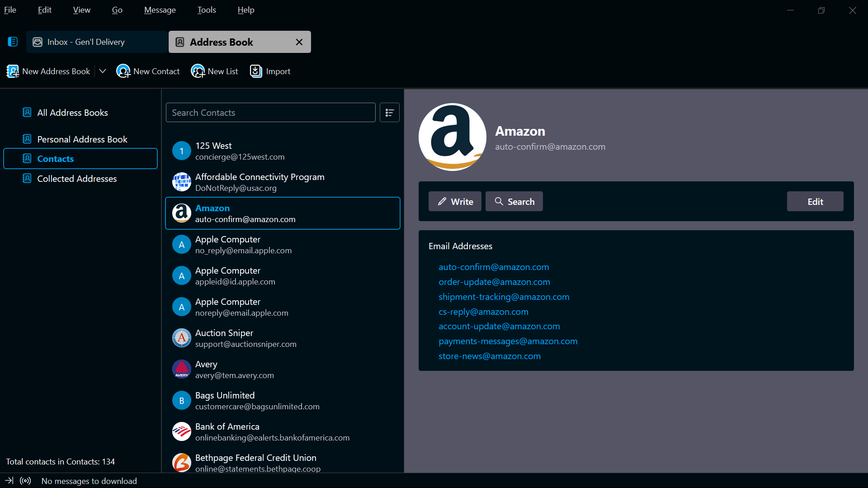Toggle the Spaces toolbar icon
The width and height of the screenshot is (868, 488).
[13, 42]
